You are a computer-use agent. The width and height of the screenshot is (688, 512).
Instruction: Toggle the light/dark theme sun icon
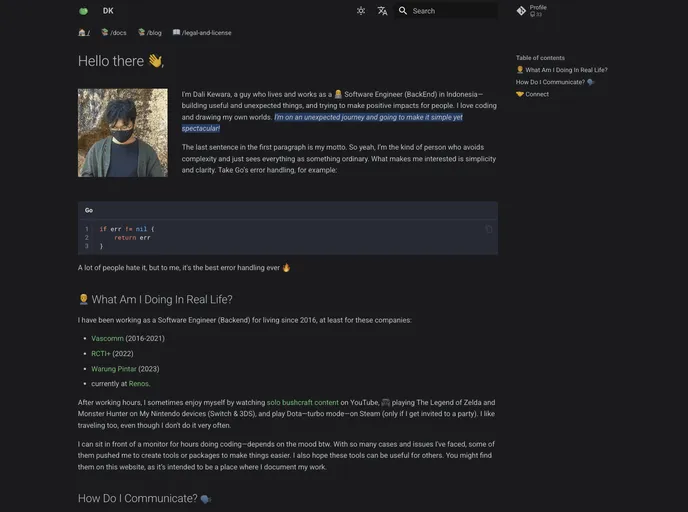(361, 11)
